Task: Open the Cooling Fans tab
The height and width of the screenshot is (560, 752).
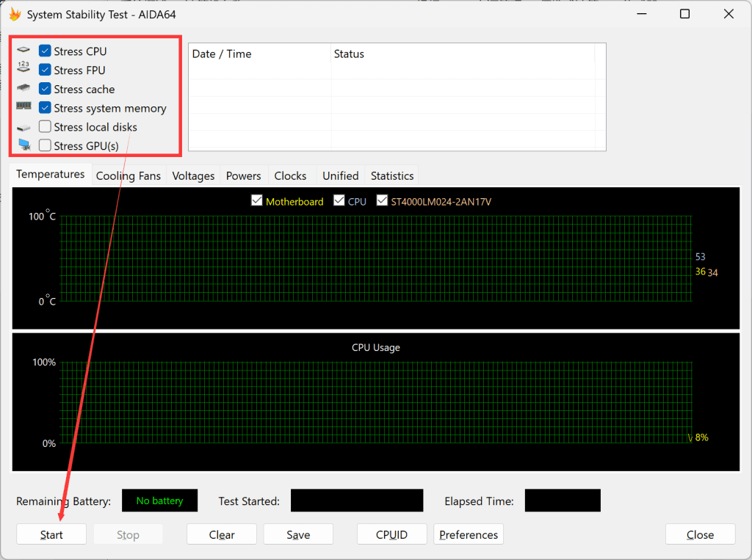Action: pyautogui.click(x=128, y=176)
